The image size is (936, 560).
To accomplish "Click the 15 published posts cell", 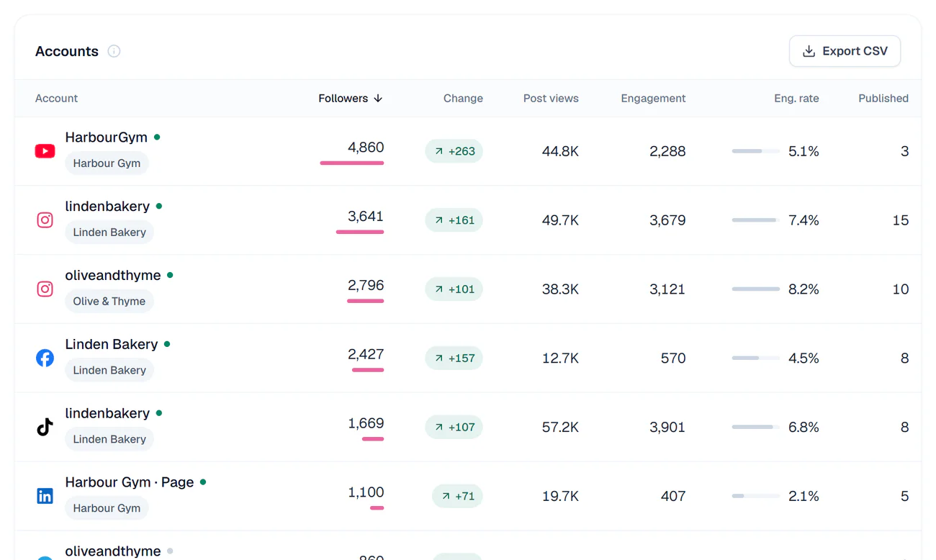I will pos(901,220).
